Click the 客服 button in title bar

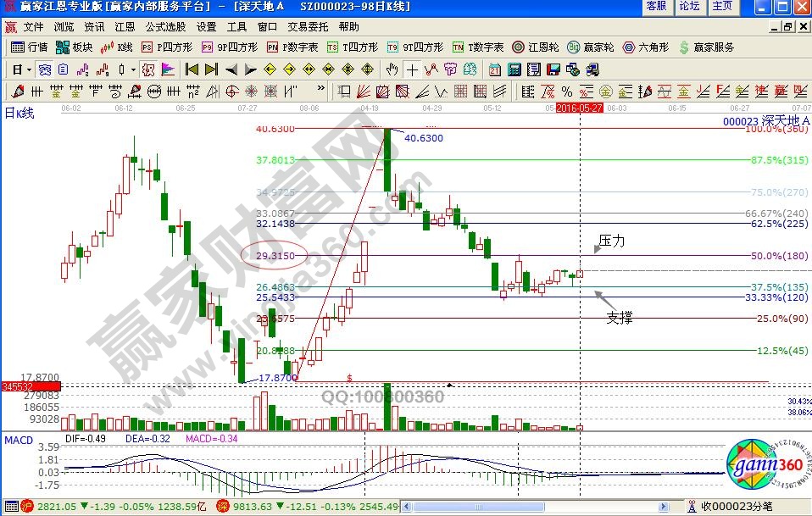point(656,6)
